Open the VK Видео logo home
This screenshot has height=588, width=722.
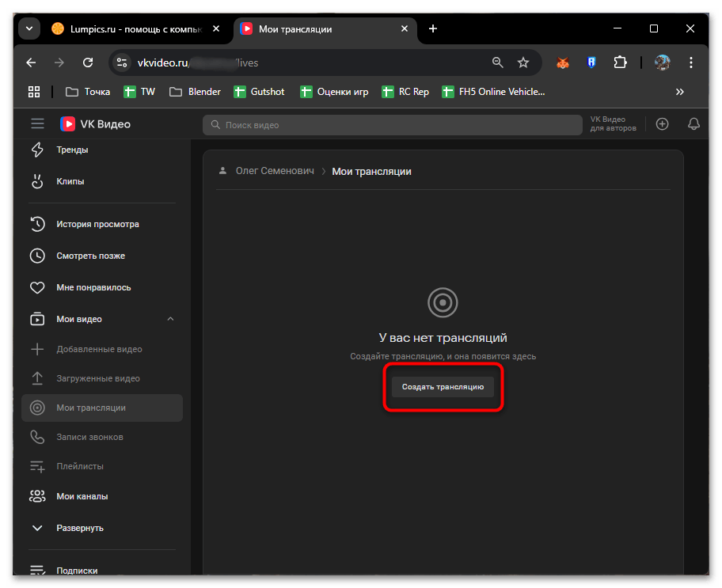(96, 124)
